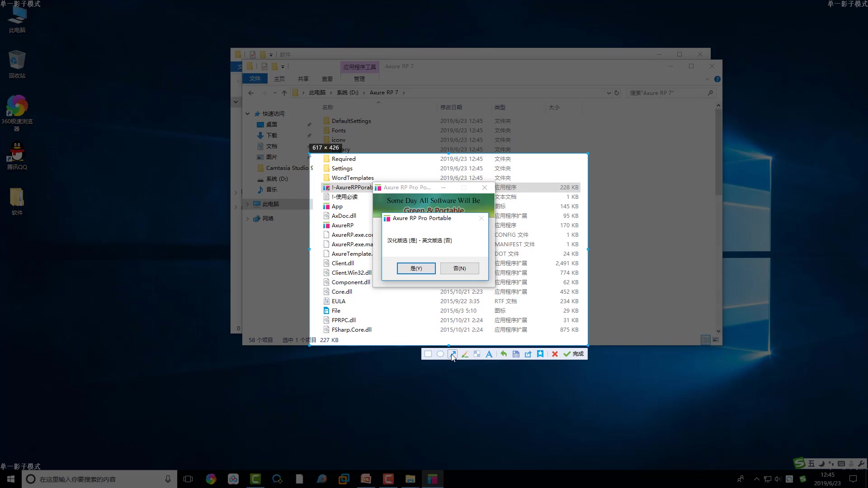Open the address bar history dropdown
The width and height of the screenshot is (868, 488).
[609, 93]
